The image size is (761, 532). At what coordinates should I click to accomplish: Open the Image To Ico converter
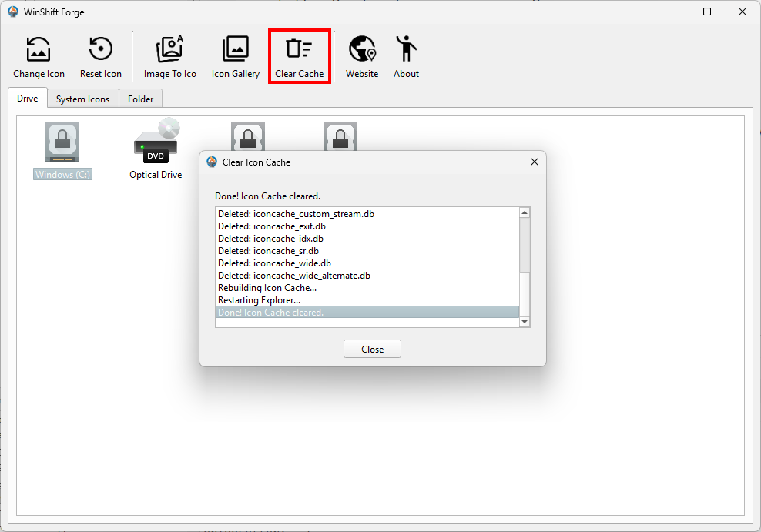tap(169, 57)
